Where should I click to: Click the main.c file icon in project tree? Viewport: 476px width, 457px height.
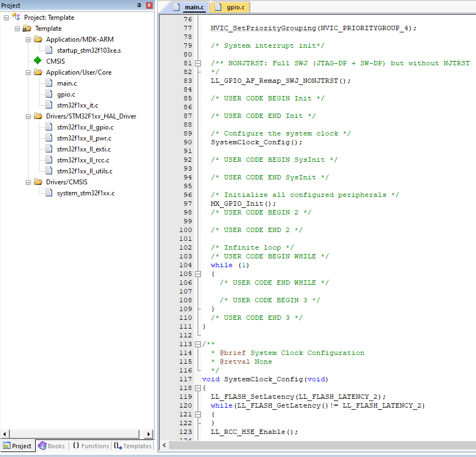point(48,83)
